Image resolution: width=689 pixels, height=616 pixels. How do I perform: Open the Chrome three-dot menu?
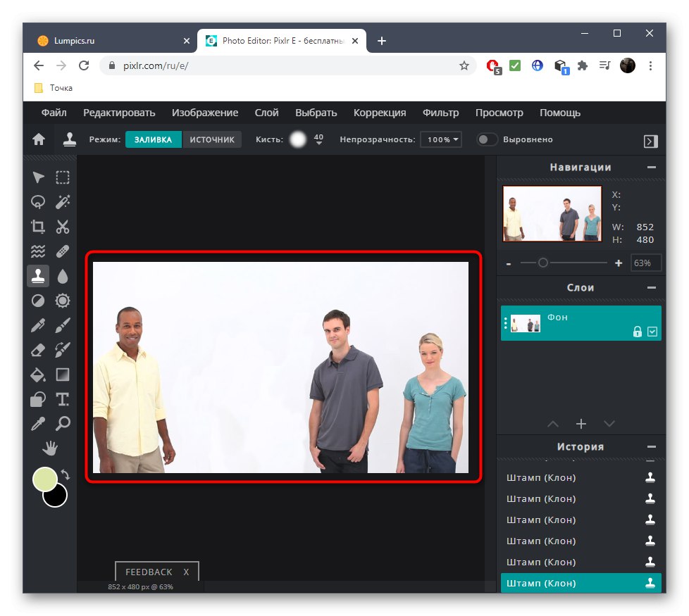pos(650,65)
